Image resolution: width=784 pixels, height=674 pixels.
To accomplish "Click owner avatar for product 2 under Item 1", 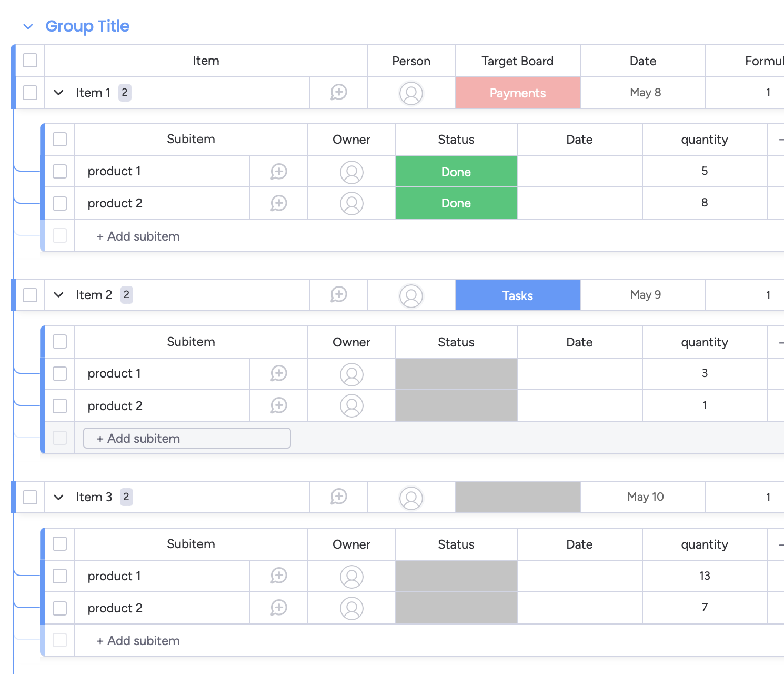I will point(351,204).
